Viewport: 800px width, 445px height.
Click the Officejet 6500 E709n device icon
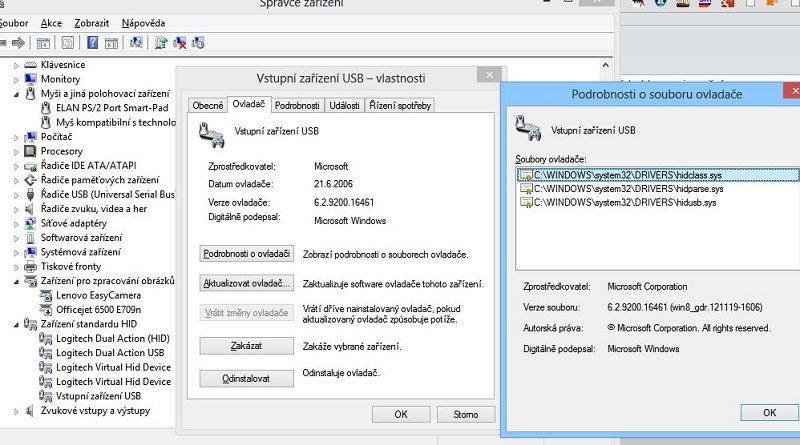point(46,310)
